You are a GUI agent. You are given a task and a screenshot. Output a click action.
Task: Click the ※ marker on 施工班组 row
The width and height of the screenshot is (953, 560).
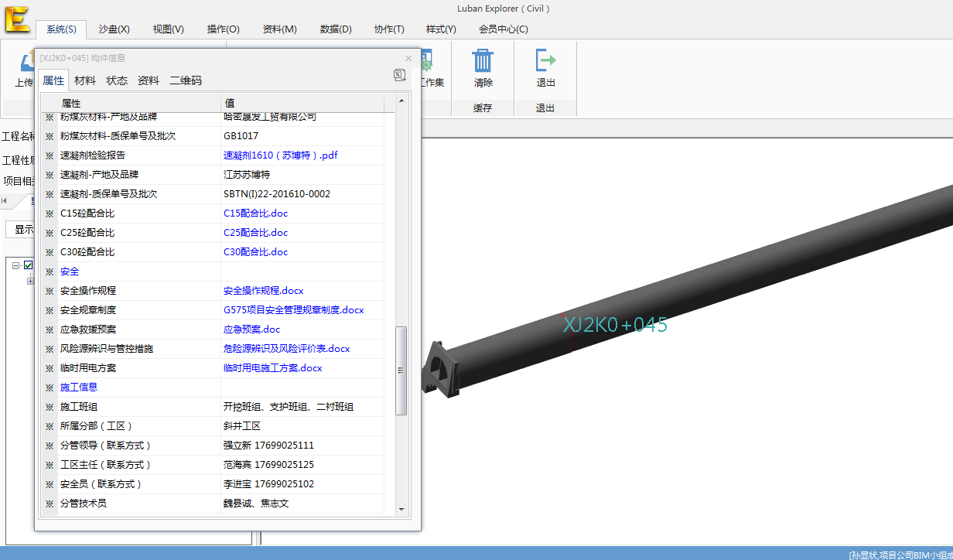pos(50,407)
